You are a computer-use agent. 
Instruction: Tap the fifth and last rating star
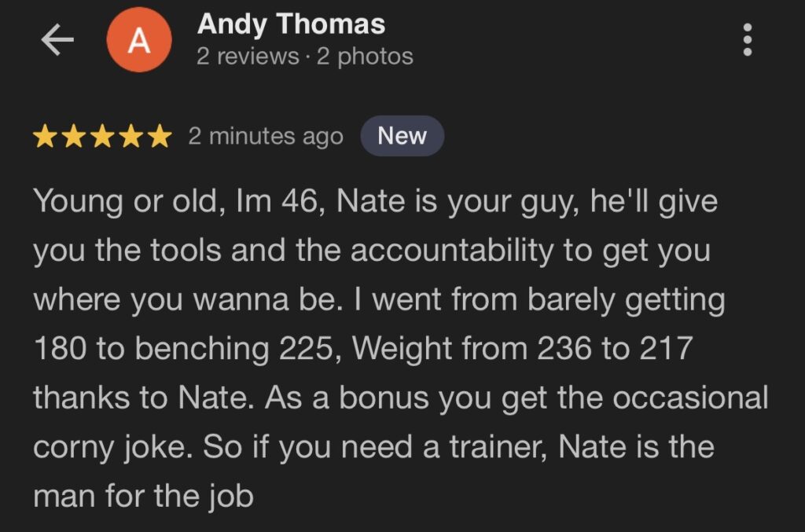tap(159, 137)
